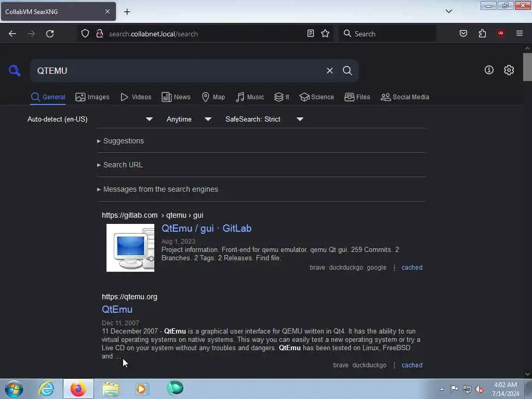Open the Firefox hamburger menu

click(520, 33)
